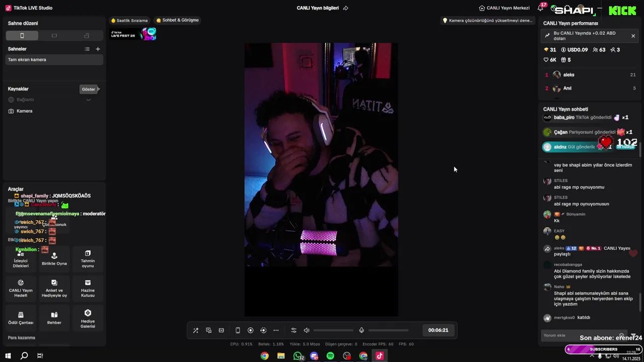Open Hediye Galerisi tool
The height and width of the screenshot is (362, 644).
coord(88,318)
